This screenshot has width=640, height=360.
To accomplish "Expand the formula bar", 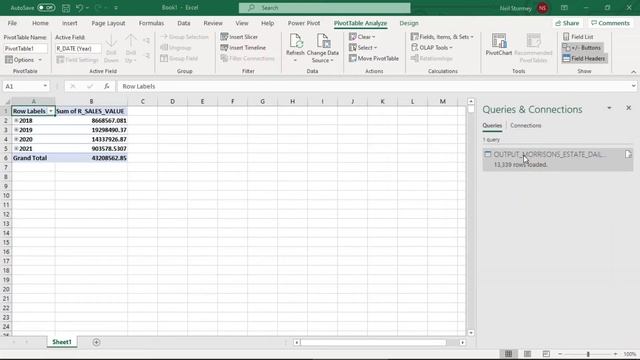I will (x=633, y=86).
